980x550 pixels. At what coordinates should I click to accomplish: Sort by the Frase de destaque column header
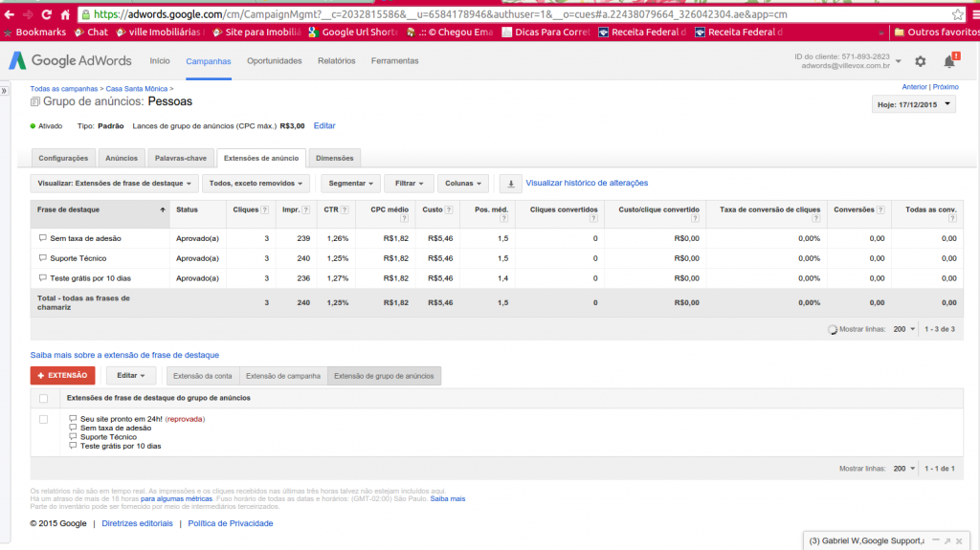point(100,209)
